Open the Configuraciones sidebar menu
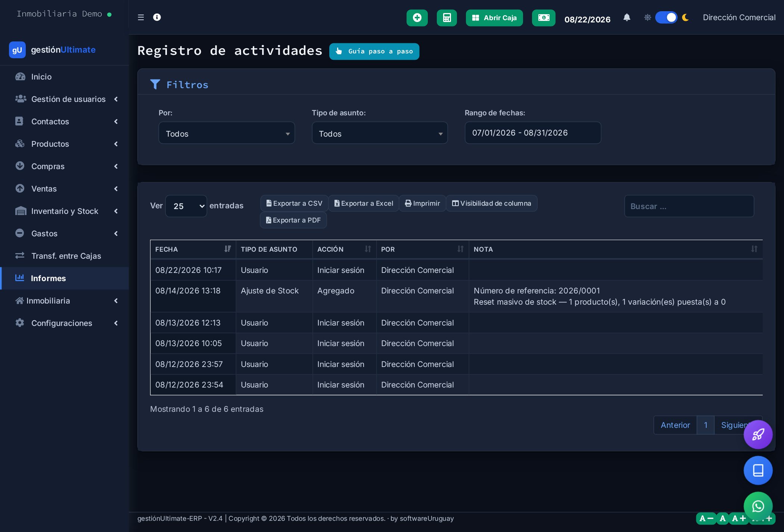The image size is (784, 532). point(65,323)
